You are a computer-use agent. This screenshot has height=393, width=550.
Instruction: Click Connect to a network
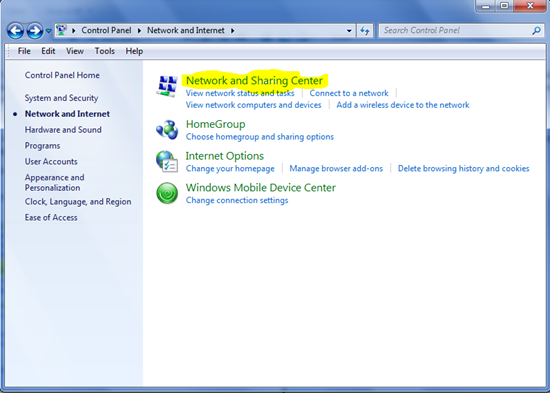[349, 93]
